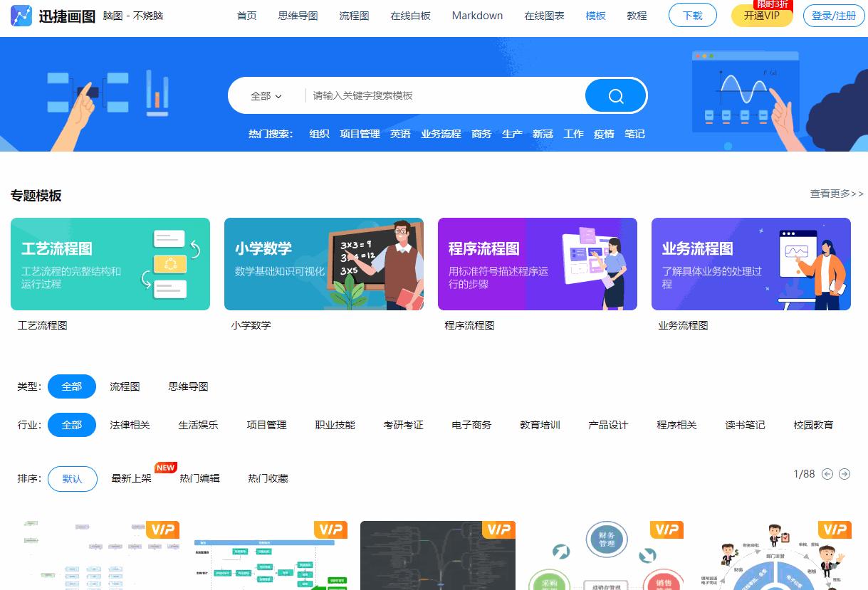Select 流程图 under the 类型 filter
Screen dimensions: 868x590
125,386
